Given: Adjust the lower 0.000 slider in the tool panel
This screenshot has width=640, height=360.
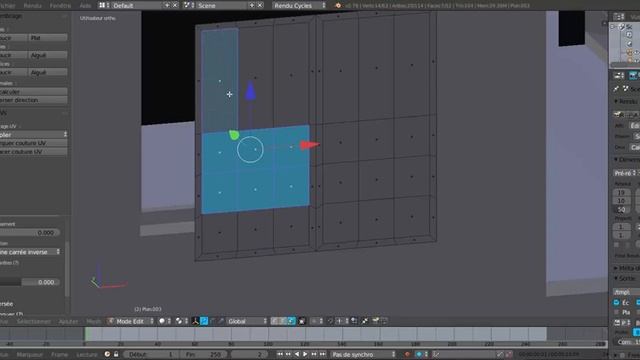Looking at the screenshot, I should click(30, 282).
